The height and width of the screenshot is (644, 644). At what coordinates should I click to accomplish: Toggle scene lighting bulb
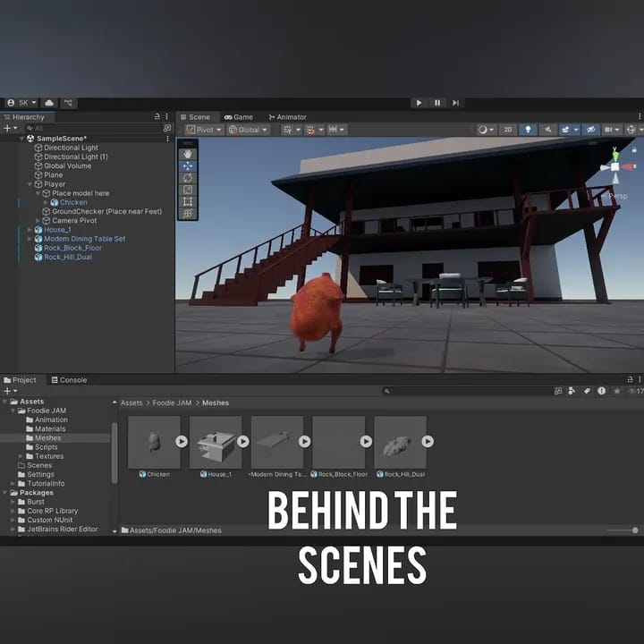(x=529, y=130)
